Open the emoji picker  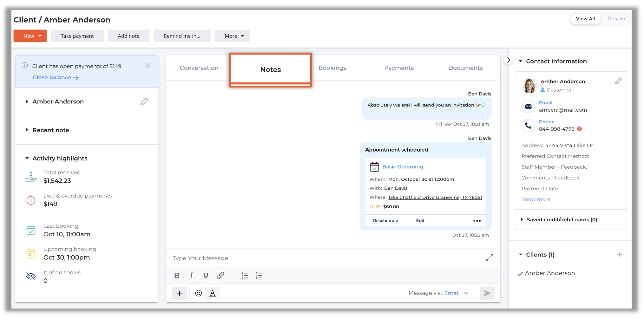point(198,293)
